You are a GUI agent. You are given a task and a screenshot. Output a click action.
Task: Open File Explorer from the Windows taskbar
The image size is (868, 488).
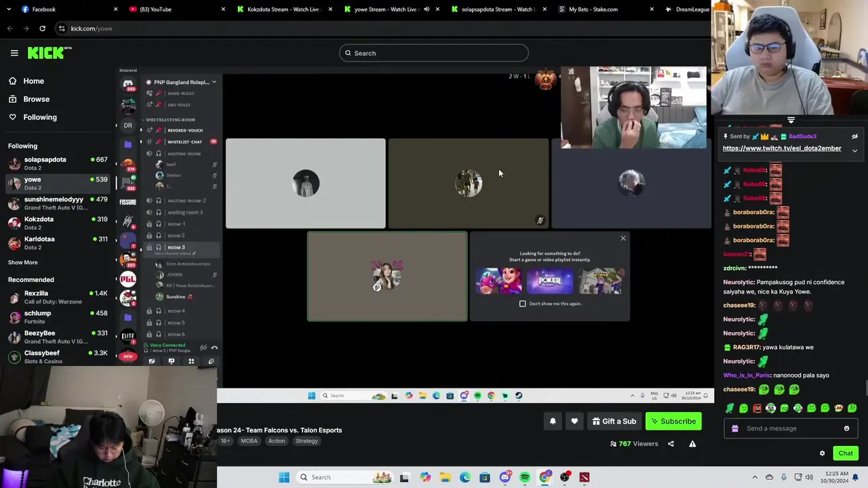tap(445, 477)
